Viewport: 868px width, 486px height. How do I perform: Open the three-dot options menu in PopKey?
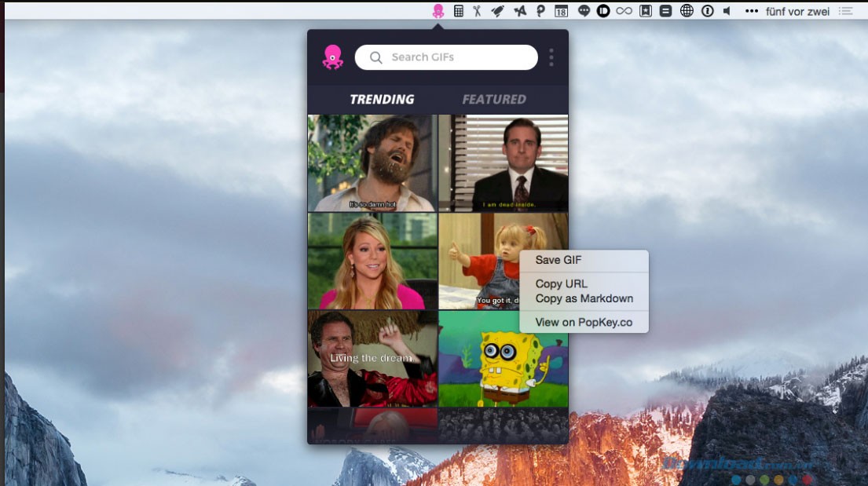click(551, 57)
